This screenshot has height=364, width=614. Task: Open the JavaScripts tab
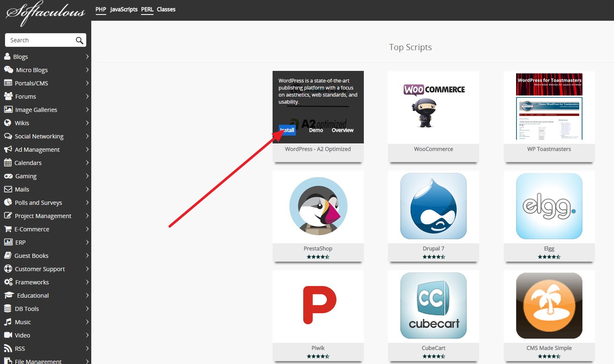(124, 10)
